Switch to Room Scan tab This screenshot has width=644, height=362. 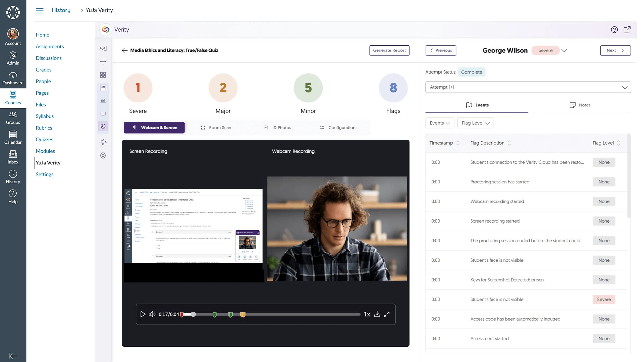[x=216, y=128]
